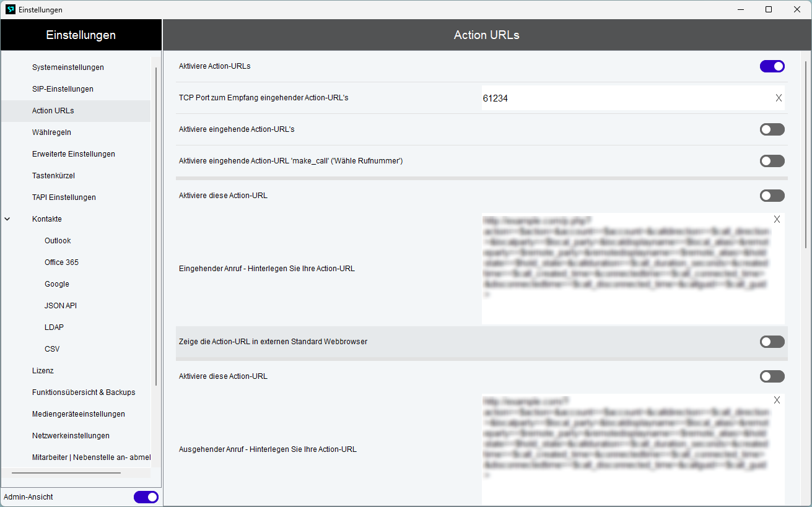Collapse the Kontakte tree section
This screenshot has width=812, height=507.
(7, 219)
